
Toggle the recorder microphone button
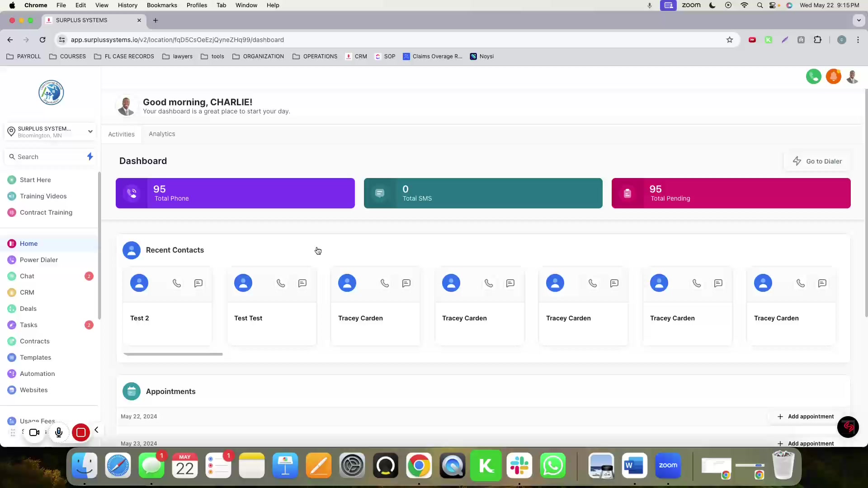point(59,432)
